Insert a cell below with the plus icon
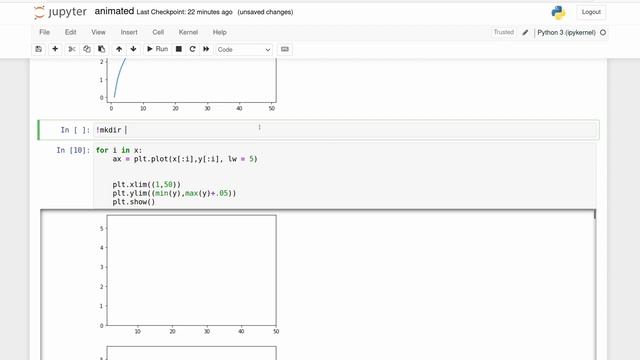Viewport: 640px width, 360px height. coord(55,49)
